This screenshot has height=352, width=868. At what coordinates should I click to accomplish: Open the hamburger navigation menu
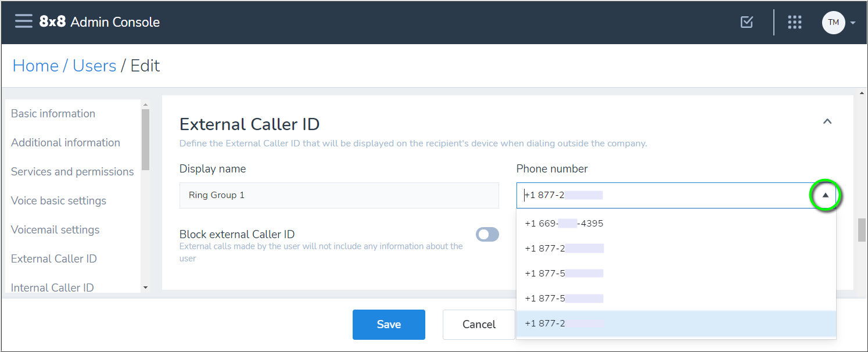(24, 22)
